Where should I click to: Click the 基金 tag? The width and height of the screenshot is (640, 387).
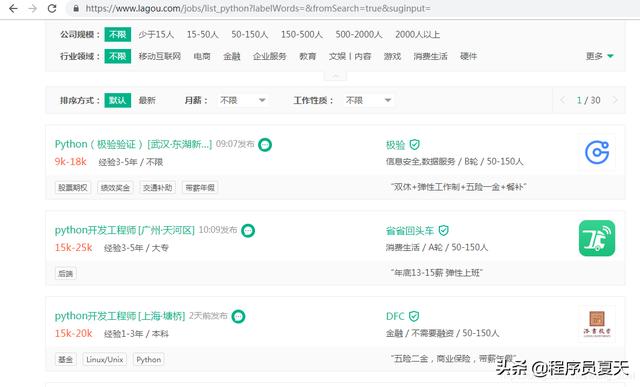coord(65,360)
